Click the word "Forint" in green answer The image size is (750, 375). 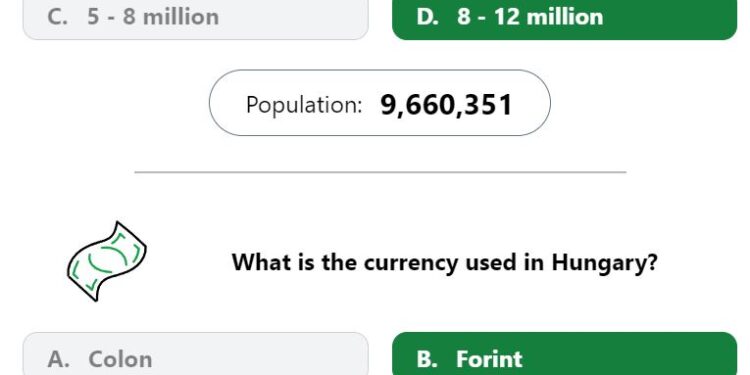point(489,359)
